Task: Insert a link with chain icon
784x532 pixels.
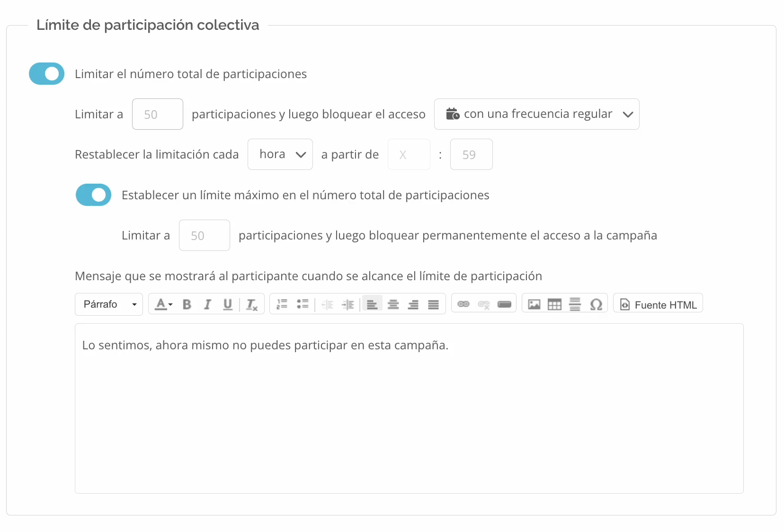Action: pos(463,304)
